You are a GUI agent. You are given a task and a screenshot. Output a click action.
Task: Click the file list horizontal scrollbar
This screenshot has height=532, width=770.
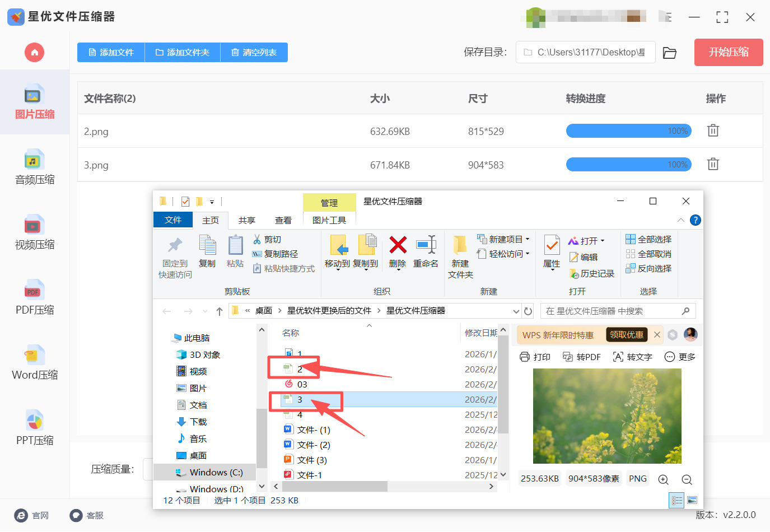[333, 487]
